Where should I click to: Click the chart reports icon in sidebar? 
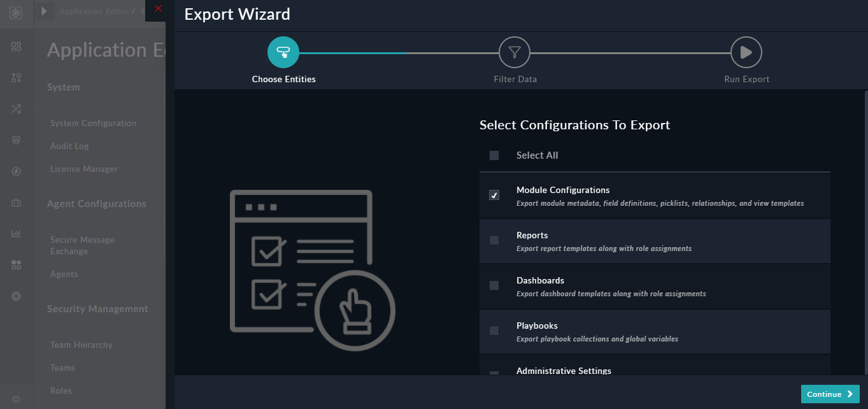[16, 234]
